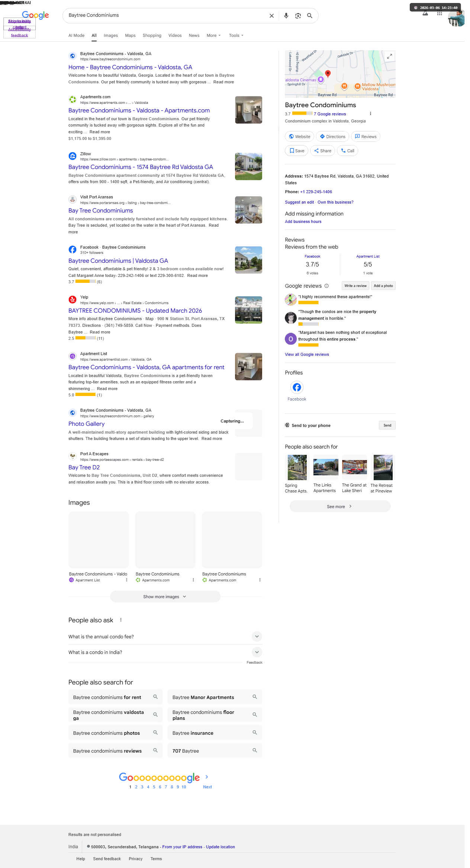Click the info icon next to Google reviews

point(326,286)
